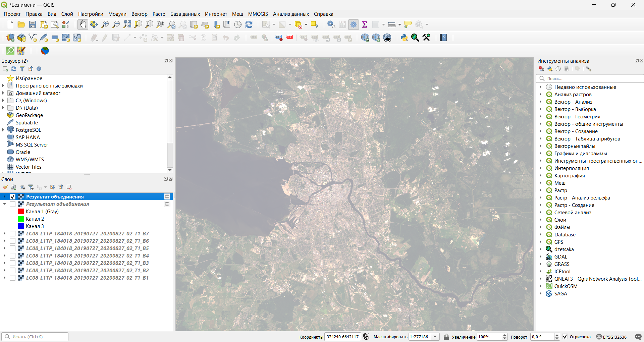Enable visibility of the B5 band layer
Viewport: 644px width, 342px height.
13,248
